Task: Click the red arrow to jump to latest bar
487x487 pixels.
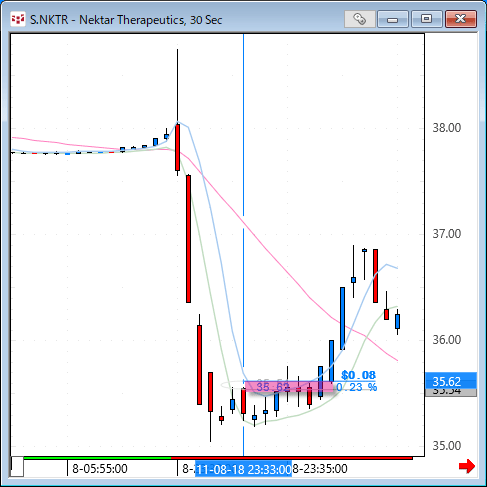Action: tap(467, 466)
